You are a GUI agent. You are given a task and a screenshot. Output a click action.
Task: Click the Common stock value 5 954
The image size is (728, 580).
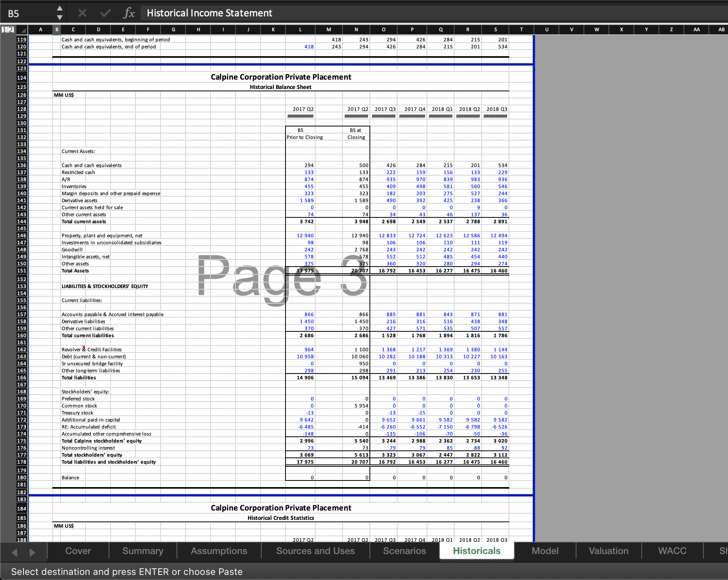point(356,406)
